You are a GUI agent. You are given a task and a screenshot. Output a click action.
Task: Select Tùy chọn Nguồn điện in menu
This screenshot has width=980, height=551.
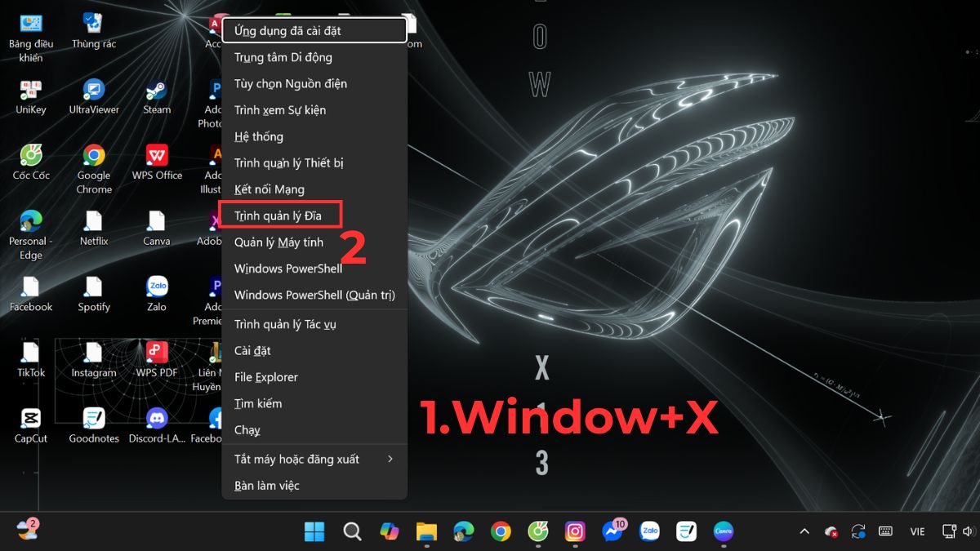point(315,83)
